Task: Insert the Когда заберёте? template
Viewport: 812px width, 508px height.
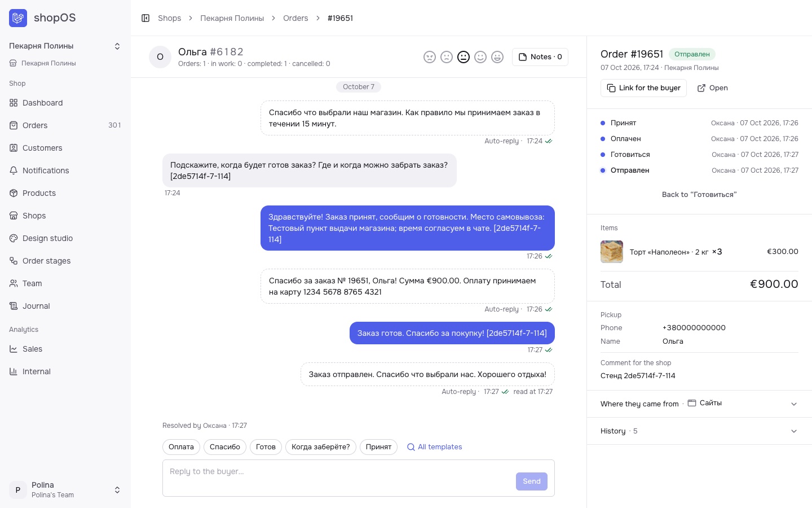Action: pyautogui.click(x=321, y=447)
